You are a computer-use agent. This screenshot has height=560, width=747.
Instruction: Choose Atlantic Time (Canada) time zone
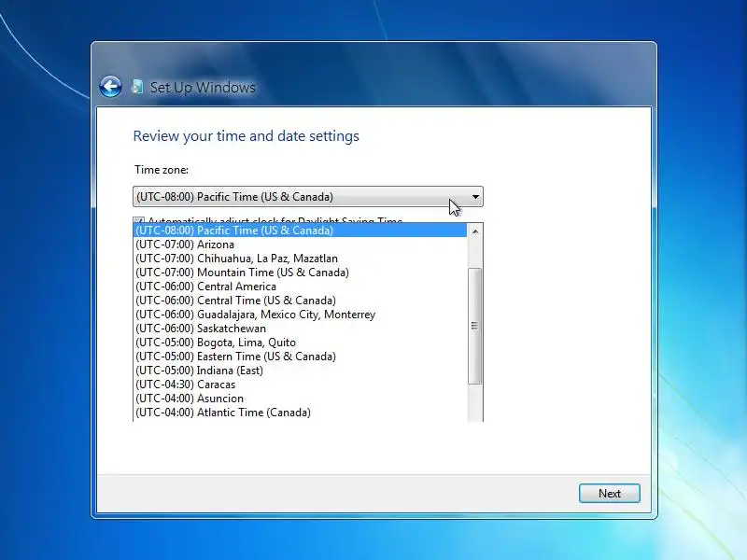tap(300, 413)
